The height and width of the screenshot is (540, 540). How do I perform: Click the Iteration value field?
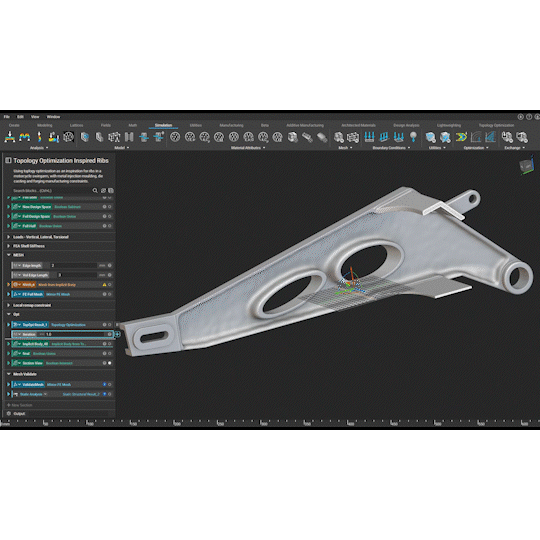[74, 334]
